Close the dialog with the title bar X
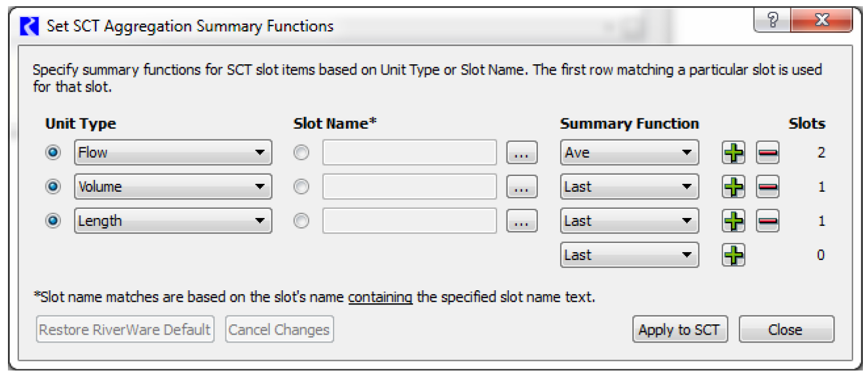 point(821,22)
